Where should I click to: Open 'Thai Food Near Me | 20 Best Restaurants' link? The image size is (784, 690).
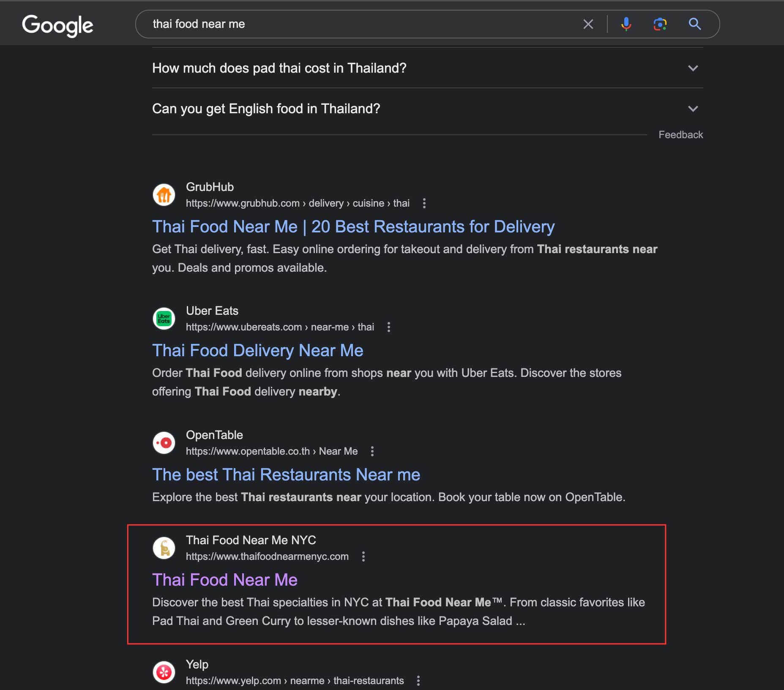coord(353,227)
